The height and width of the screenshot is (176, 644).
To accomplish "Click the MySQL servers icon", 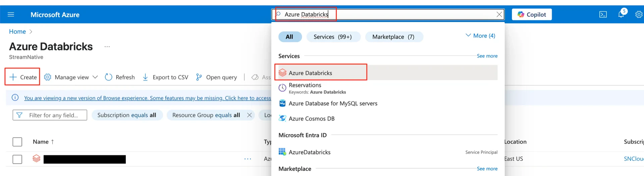I will 282,103.
